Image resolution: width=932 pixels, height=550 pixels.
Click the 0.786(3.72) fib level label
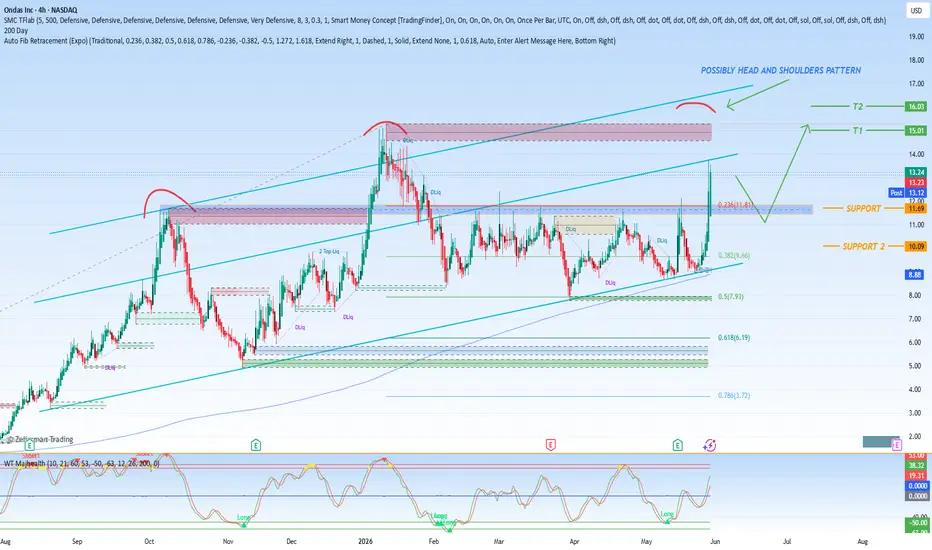[x=734, y=395]
